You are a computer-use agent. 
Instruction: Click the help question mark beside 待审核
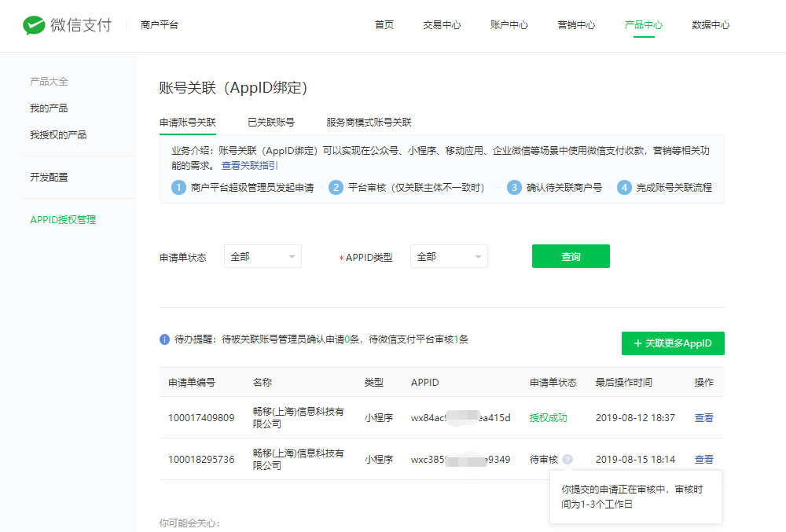tap(567, 460)
